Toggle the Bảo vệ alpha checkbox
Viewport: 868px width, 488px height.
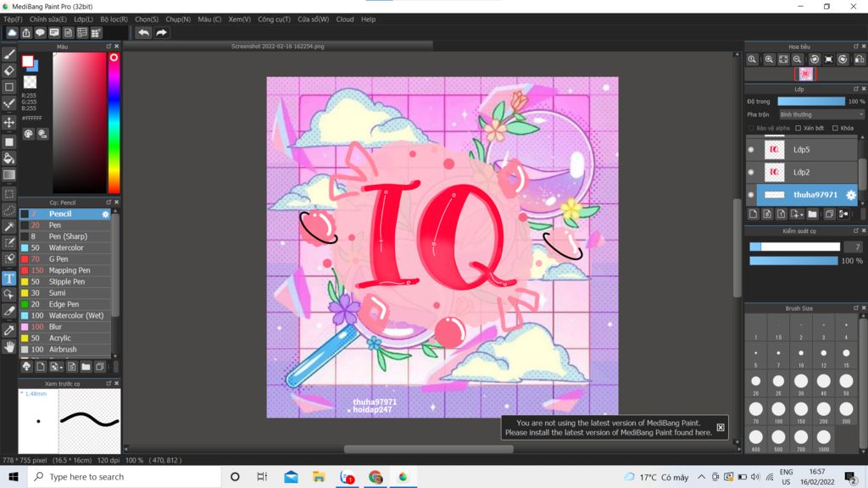click(x=751, y=129)
